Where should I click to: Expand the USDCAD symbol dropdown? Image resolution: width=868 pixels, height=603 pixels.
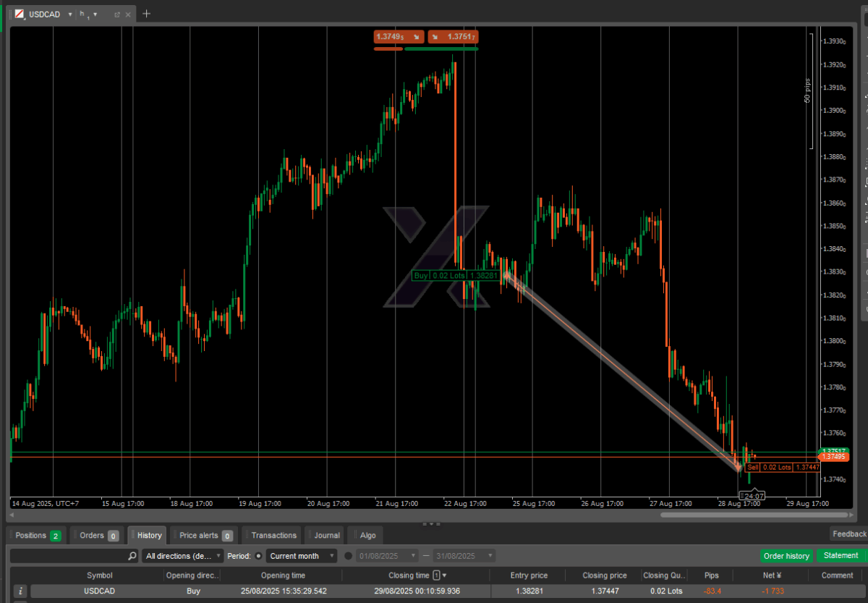(70, 14)
